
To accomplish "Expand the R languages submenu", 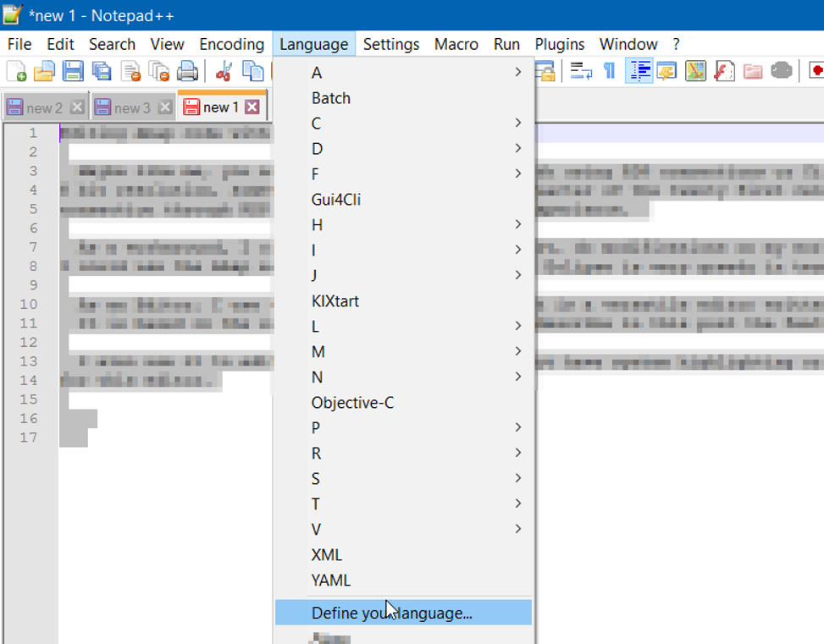I will pos(403,453).
